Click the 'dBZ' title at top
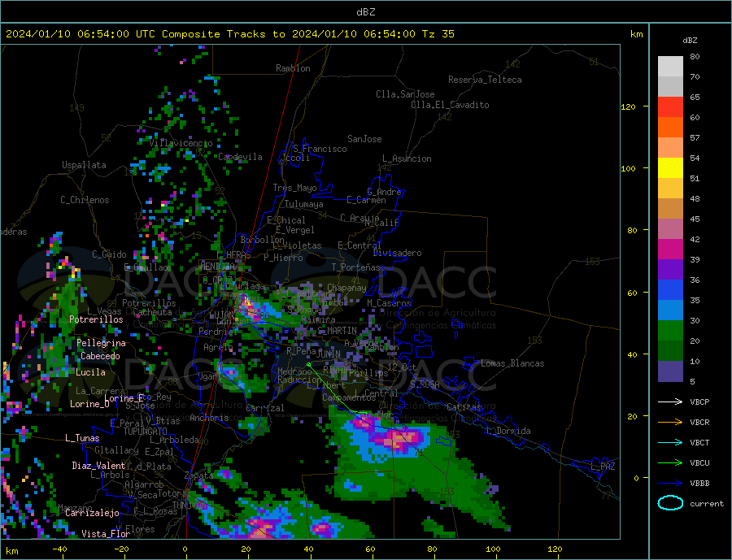The width and height of the screenshot is (732, 560). 365,12
